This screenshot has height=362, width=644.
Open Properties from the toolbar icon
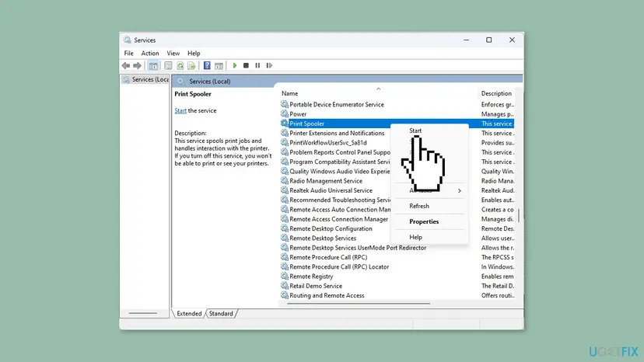(x=169, y=66)
